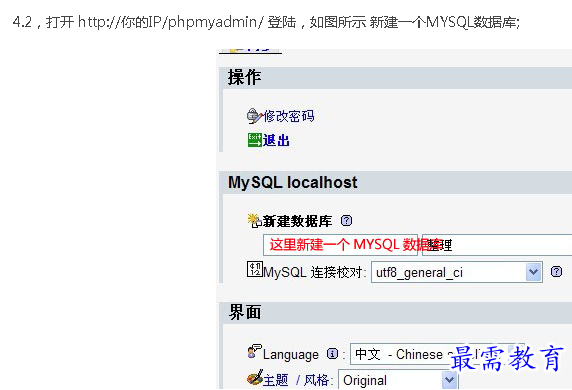Focus the new database name field

(x=340, y=245)
